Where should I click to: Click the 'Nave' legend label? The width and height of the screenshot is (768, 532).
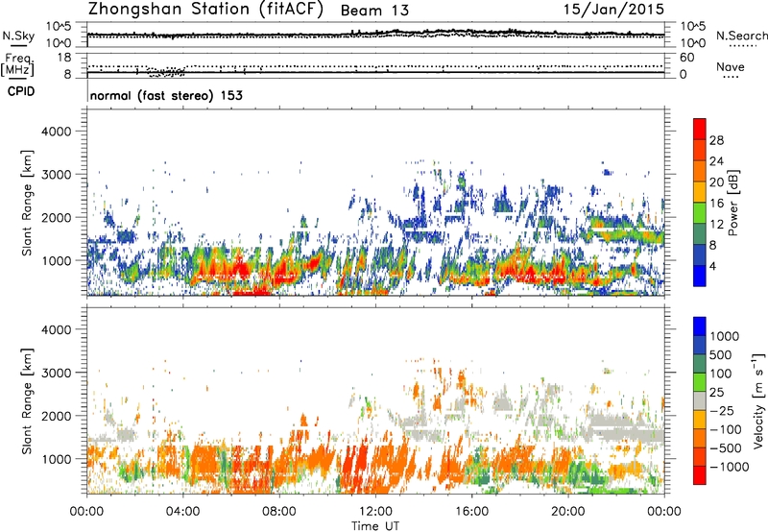pyautogui.click(x=731, y=66)
